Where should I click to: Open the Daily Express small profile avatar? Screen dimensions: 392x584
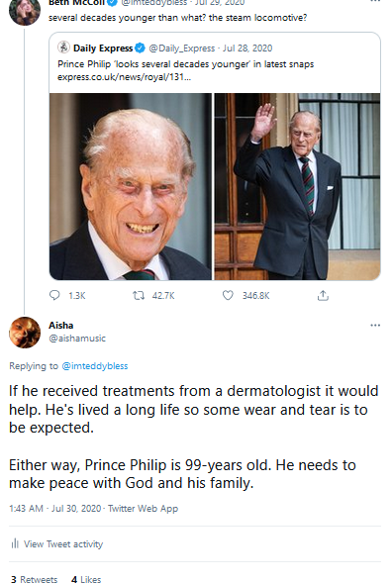click(x=63, y=48)
